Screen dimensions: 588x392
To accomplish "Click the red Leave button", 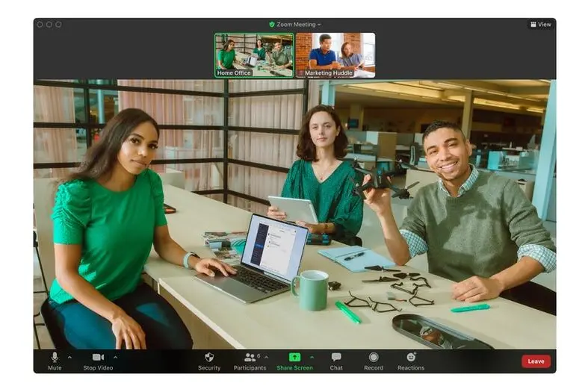I will coord(536,361).
